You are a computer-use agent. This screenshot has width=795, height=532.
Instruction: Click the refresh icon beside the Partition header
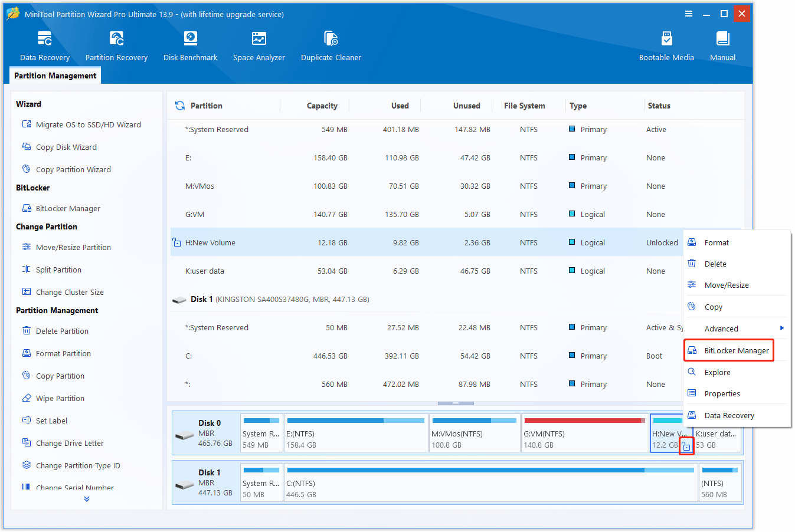coord(180,106)
